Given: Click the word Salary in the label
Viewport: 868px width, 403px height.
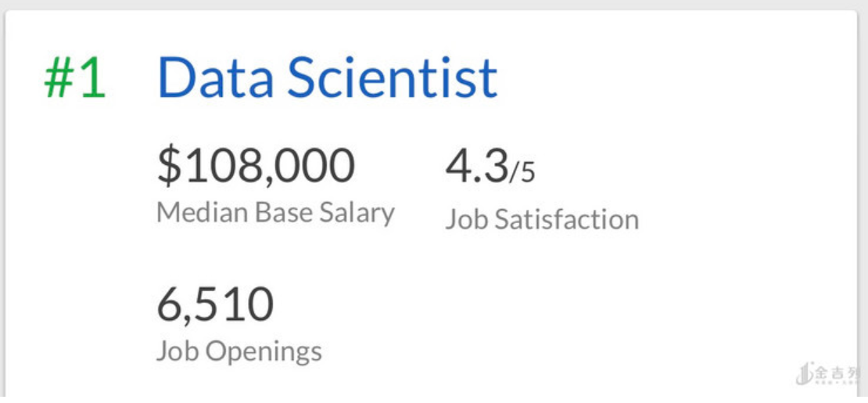Looking at the screenshot, I should [x=357, y=212].
